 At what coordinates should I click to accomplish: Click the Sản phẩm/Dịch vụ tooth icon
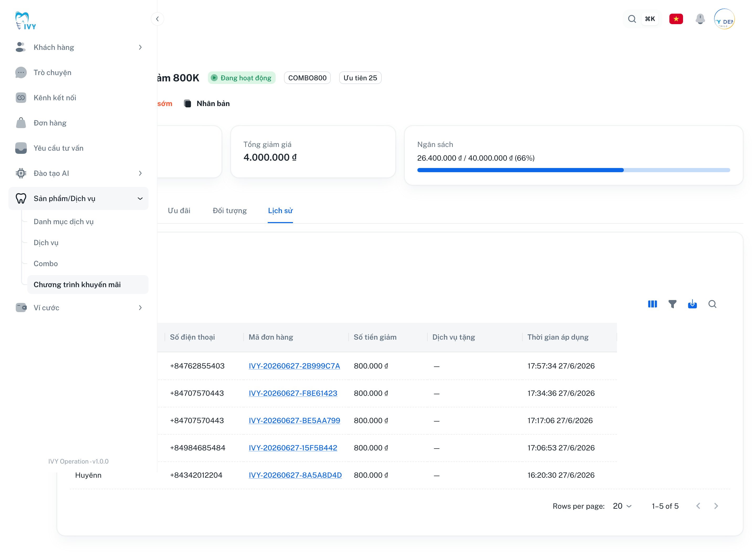tap(20, 199)
